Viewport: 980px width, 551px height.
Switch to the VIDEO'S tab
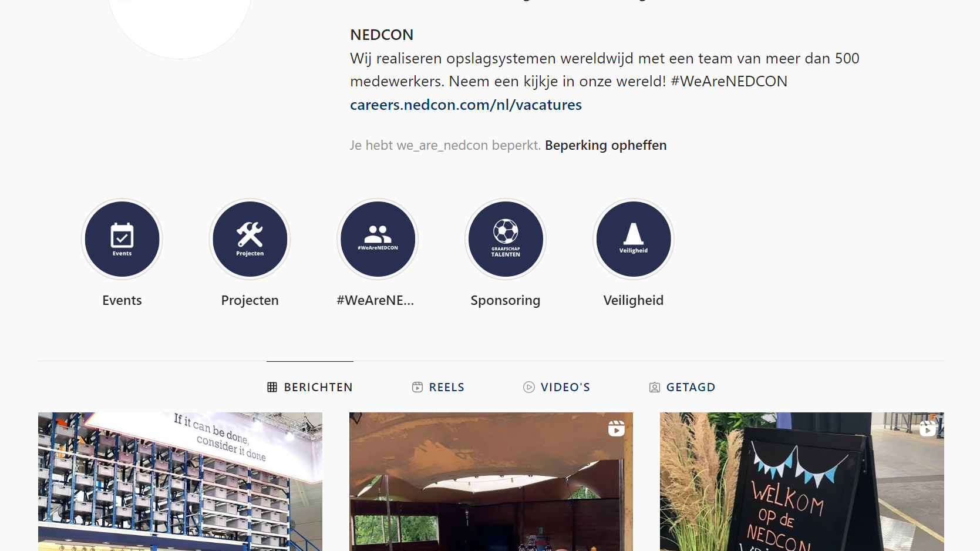click(x=557, y=387)
